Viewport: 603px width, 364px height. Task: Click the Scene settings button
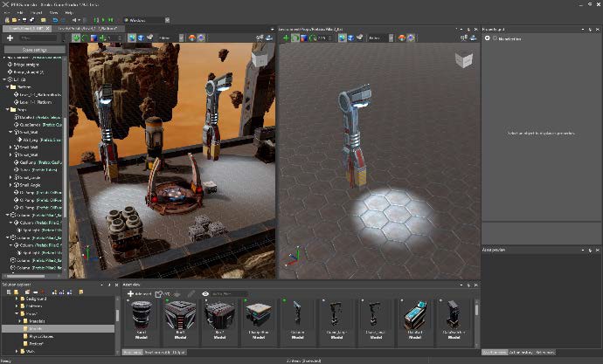(x=33, y=48)
